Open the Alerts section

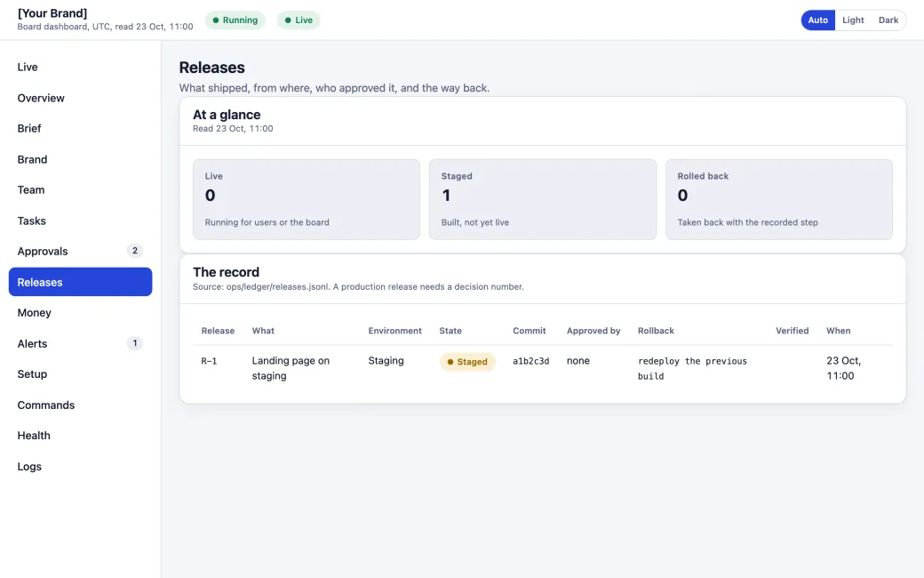[x=80, y=343]
